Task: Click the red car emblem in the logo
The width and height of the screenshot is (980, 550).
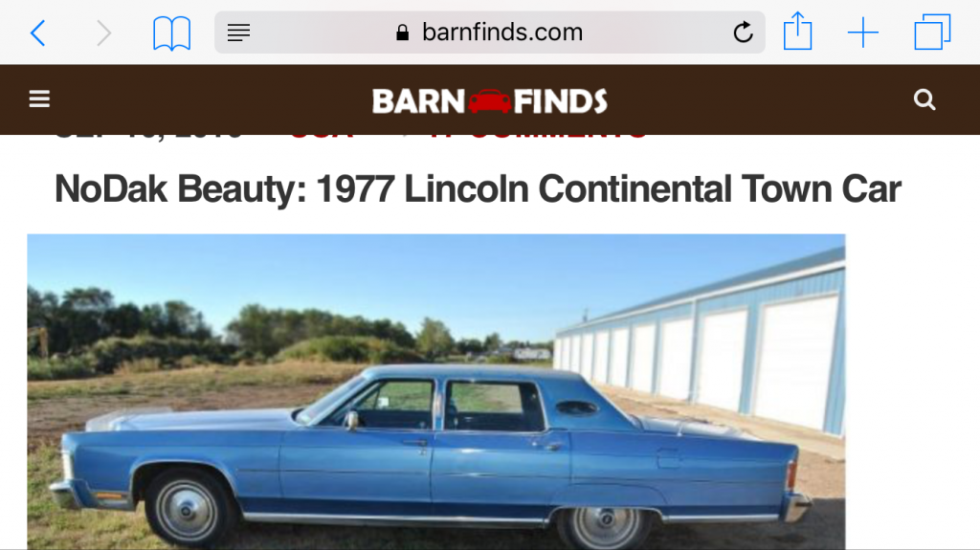Action: [x=489, y=101]
